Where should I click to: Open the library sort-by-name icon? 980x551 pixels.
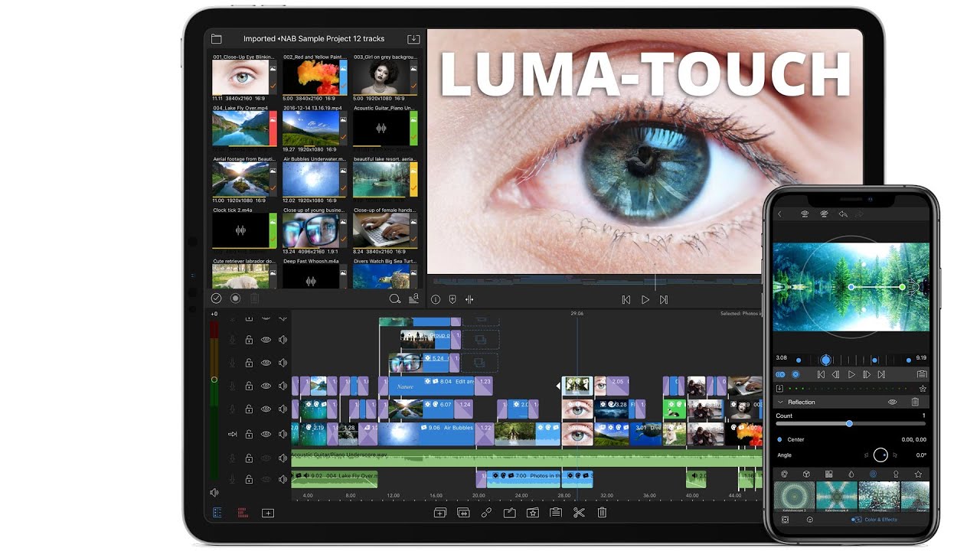[x=414, y=298]
